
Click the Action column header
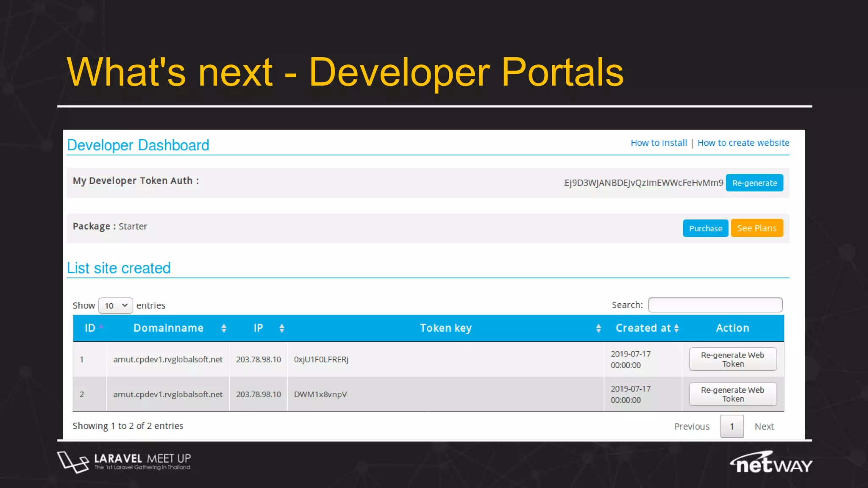(732, 328)
